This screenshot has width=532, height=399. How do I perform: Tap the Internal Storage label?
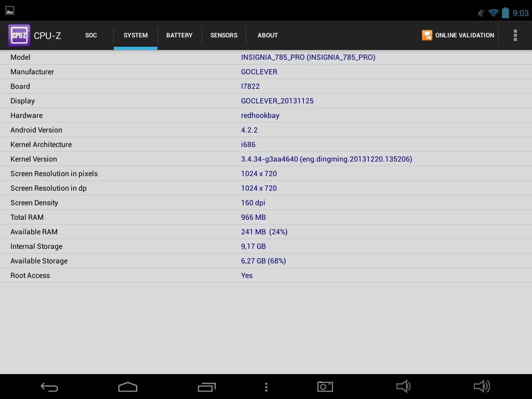36,247
